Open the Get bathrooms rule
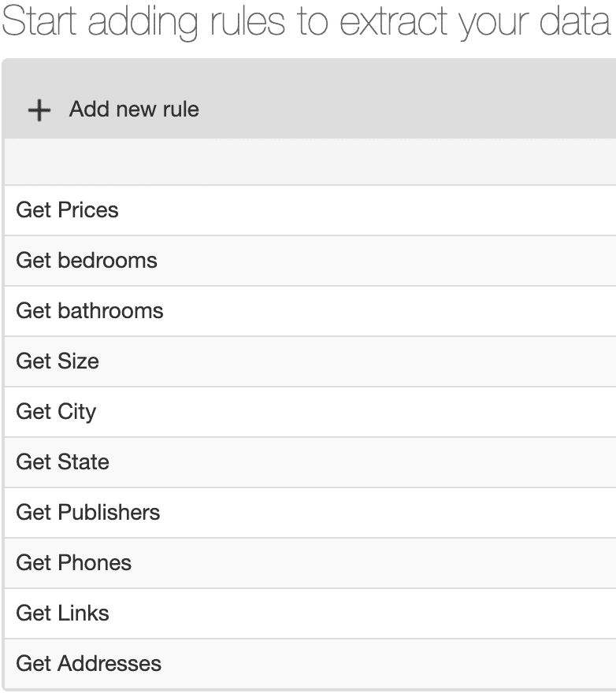The height and width of the screenshot is (693, 616). coord(89,310)
